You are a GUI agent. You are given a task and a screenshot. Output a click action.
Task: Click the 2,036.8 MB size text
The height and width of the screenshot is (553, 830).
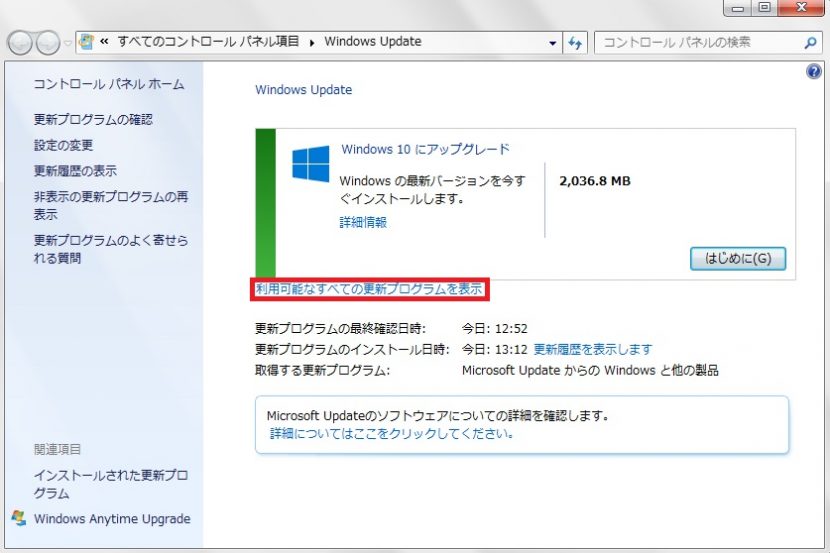click(595, 181)
